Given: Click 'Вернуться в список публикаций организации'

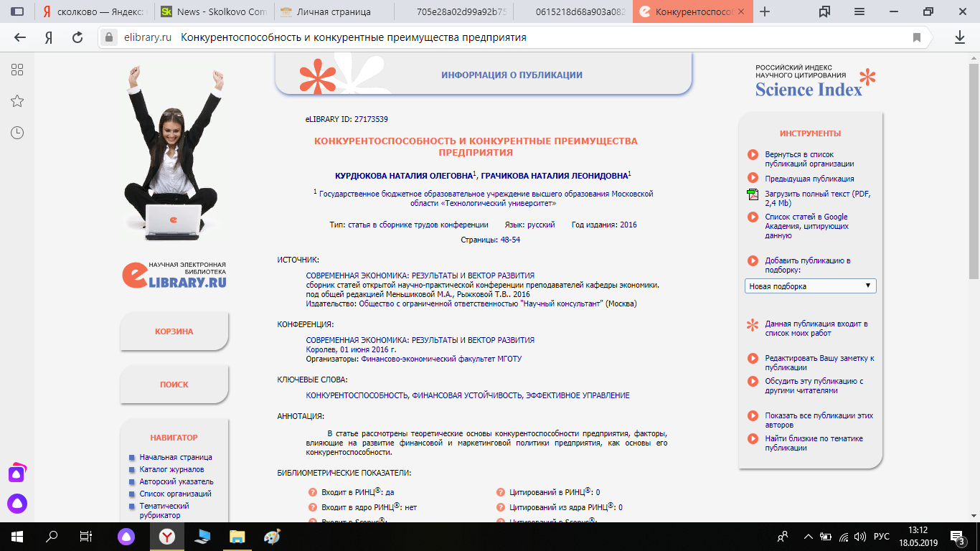Looking at the screenshot, I should pyautogui.click(x=809, y=159).
